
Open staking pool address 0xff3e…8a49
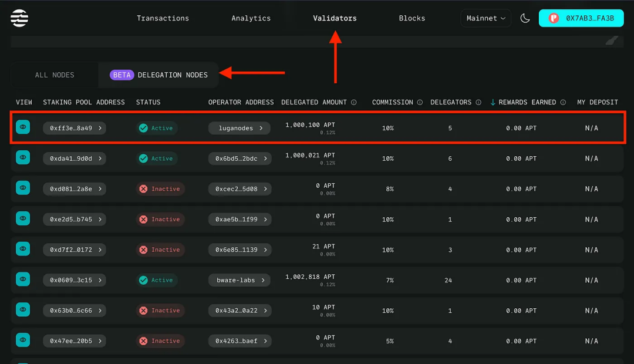75,128
